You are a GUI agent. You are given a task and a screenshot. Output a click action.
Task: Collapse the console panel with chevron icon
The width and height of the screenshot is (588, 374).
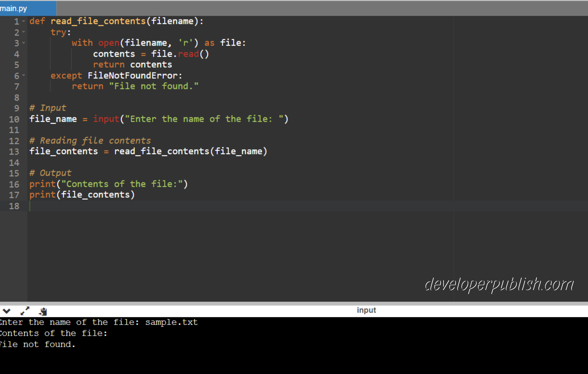[x=7, y=311]
